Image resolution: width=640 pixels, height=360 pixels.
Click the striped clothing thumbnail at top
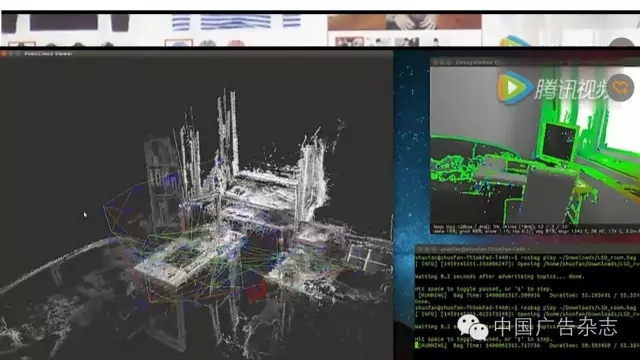pos(236,22)
